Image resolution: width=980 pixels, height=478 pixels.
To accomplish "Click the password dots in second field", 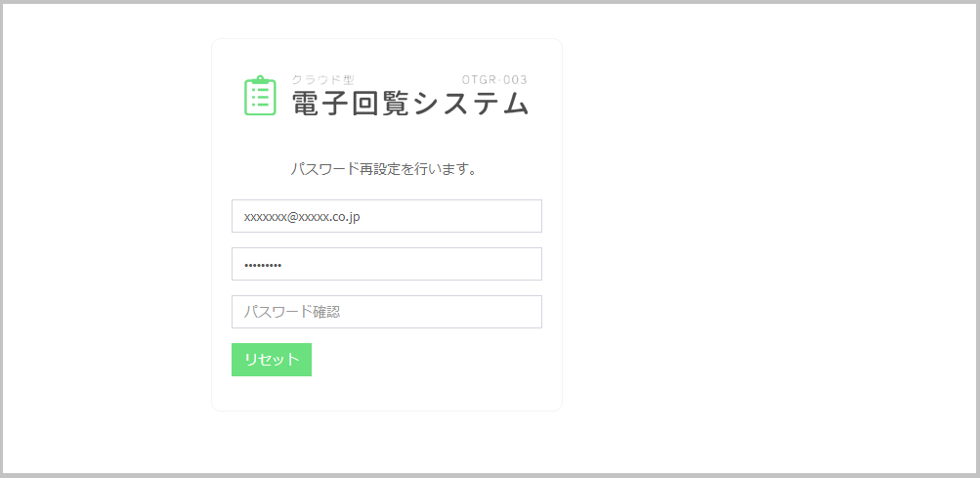I will click(262, 265).
